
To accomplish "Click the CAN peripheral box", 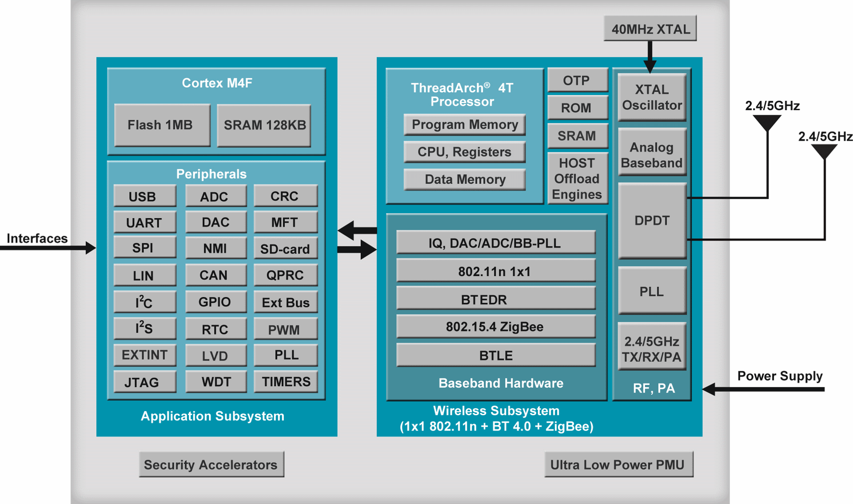I will pos(216,275).
